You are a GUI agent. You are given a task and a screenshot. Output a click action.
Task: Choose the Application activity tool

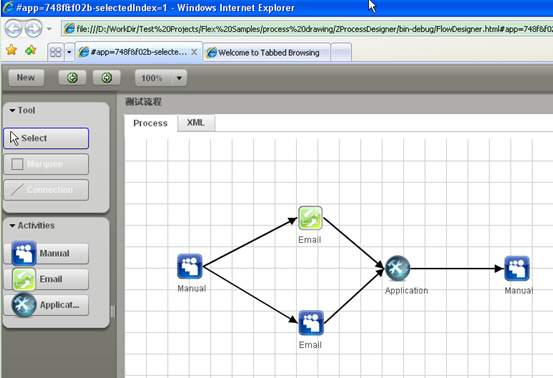(46, 305)
